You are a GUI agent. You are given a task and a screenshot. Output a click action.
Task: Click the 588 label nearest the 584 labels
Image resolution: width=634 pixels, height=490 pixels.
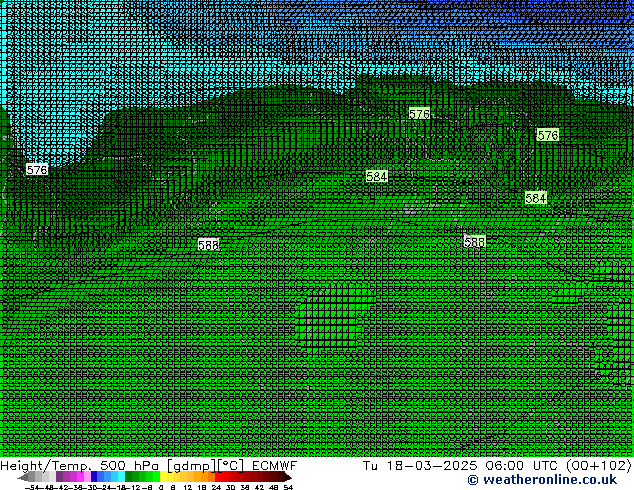click(474, 242)
